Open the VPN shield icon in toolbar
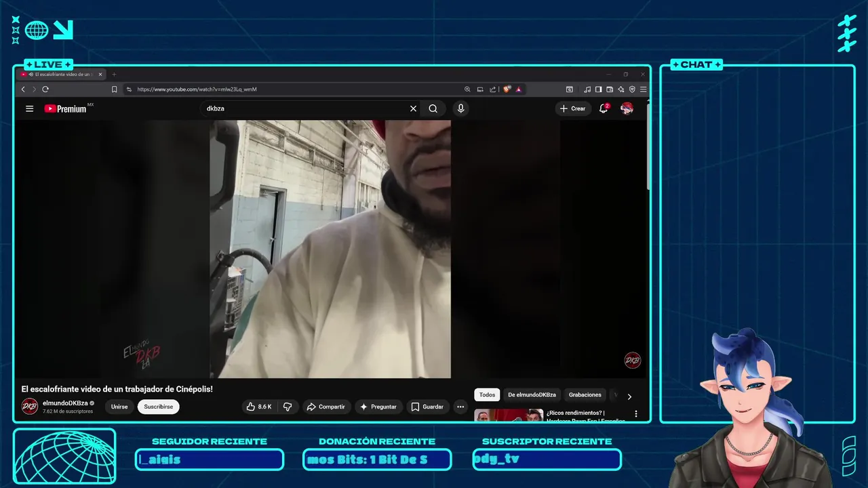Viewport: 868px width, 488px height. [632, 89]
